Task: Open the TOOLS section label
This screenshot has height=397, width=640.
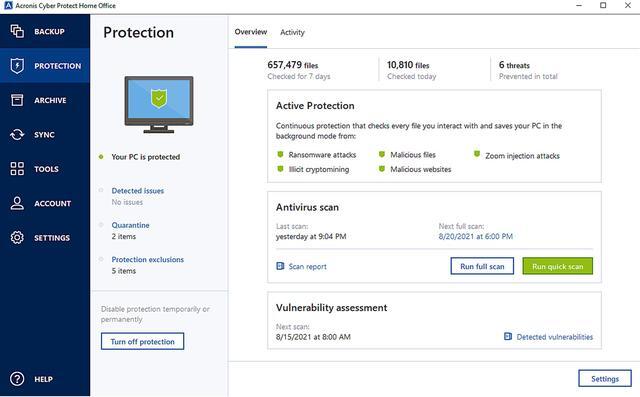Action: coord(47,169)
